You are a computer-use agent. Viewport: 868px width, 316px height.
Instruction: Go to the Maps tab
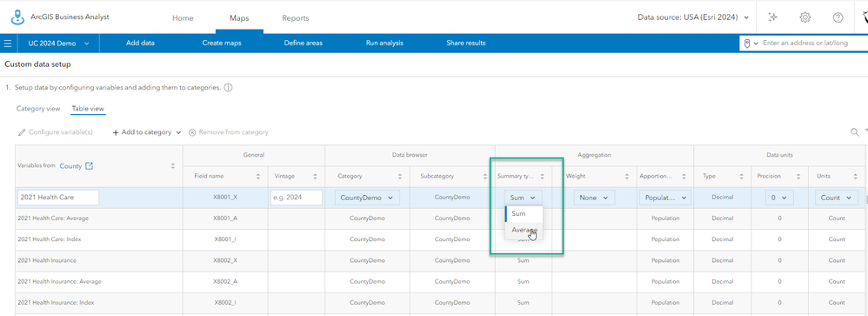(x=239, y=17)
